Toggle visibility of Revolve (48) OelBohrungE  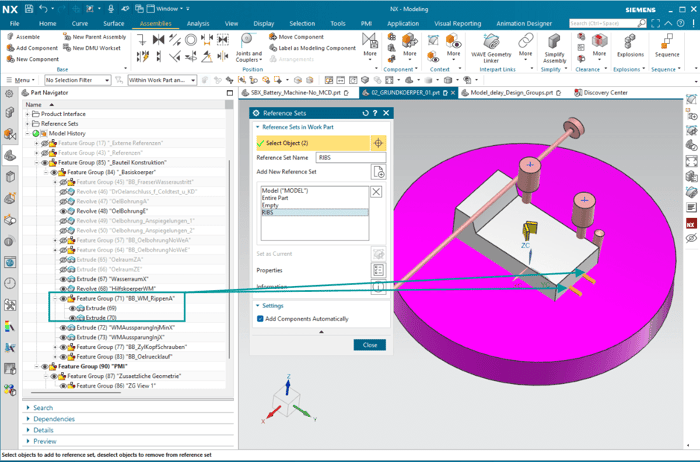coord(63,211)
